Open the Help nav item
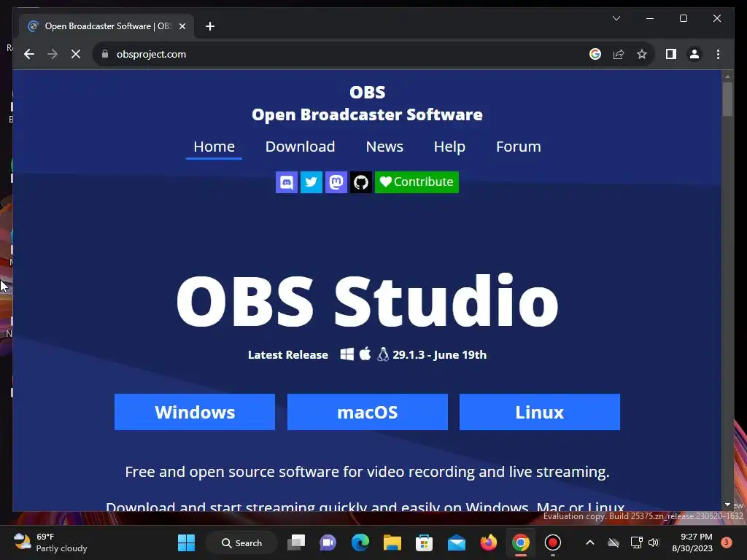The image size is (747, 560). [449, 147]
